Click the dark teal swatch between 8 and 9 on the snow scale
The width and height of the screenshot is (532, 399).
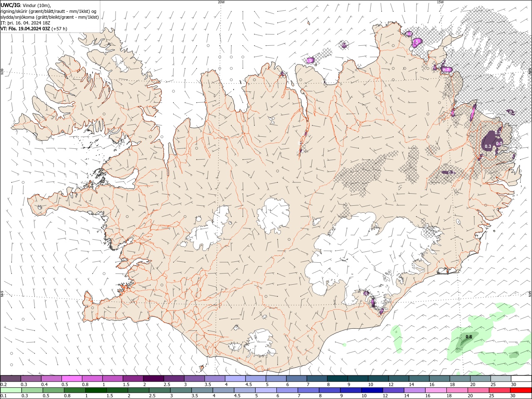pos(337,379)
